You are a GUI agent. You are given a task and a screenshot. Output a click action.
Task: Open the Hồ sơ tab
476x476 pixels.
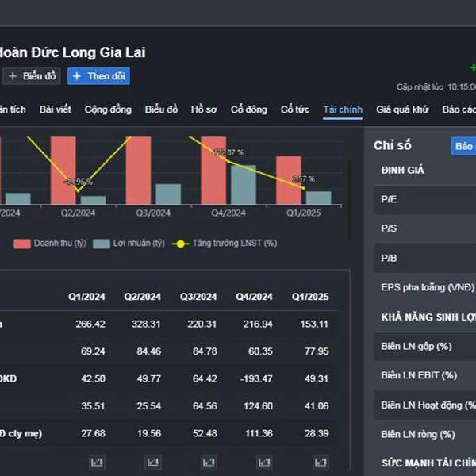coord(204,109)
